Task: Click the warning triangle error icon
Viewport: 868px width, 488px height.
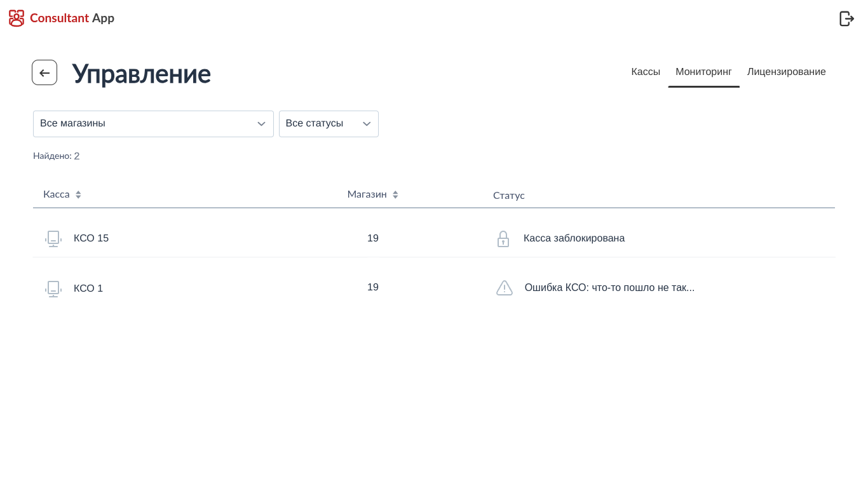Action: click(x=504, y=288)
